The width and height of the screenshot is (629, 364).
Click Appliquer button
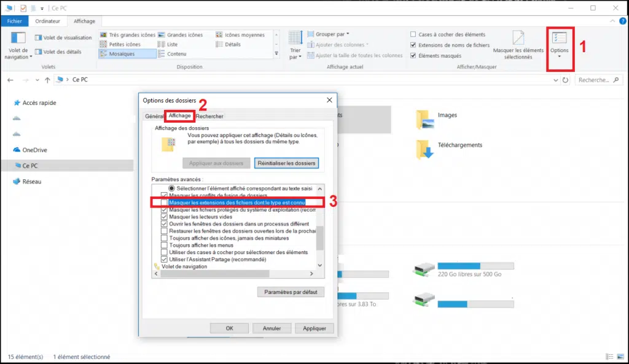[314, 328]
